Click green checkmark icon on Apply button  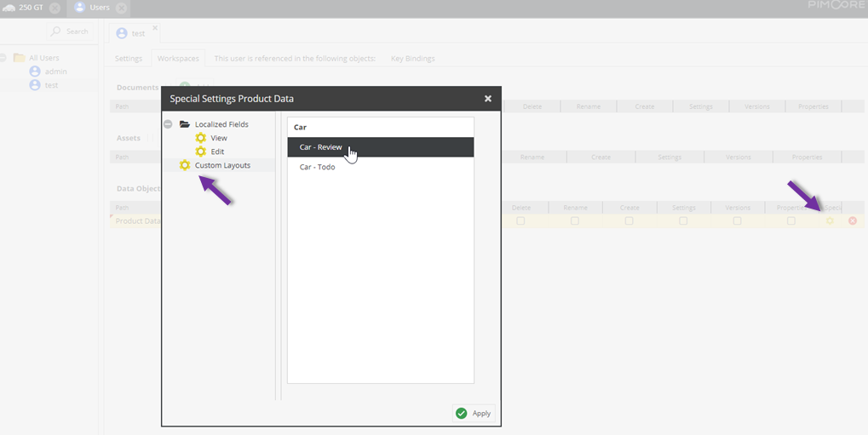pyautogui.click(x=462, y=413)
